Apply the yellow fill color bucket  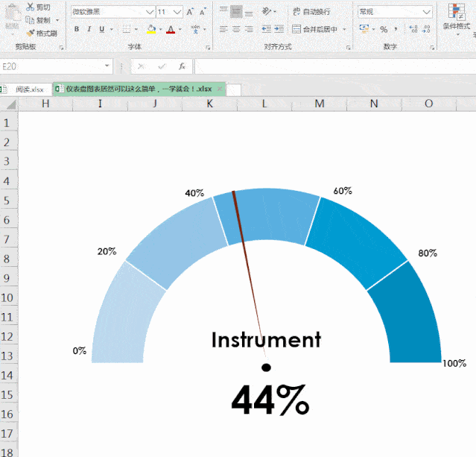tap(151, 29)
